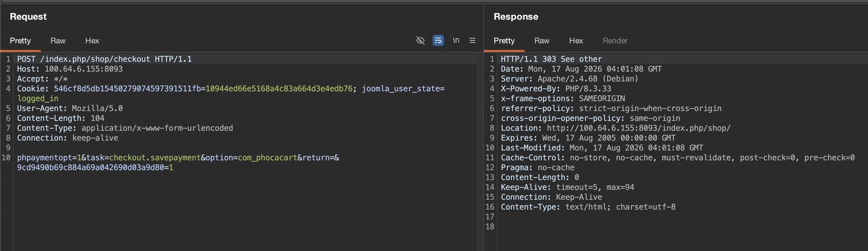Click the checkout.savepayment task value
Image resolution: width=868 pixels, height=251 pixels.
155,158
